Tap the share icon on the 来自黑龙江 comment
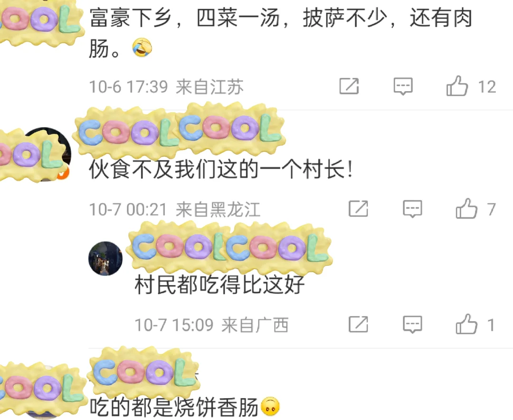 click(358, 209)
